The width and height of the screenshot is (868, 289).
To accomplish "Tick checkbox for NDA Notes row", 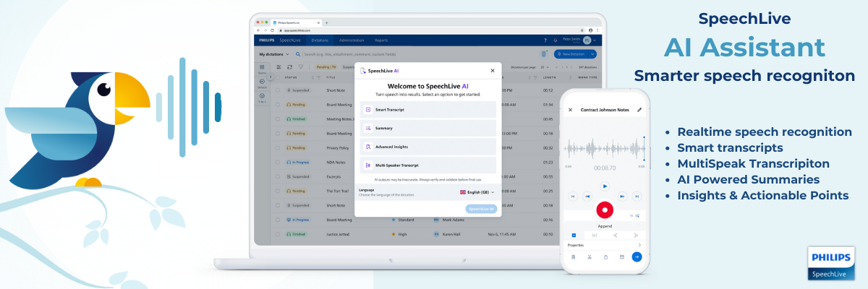I will (278, 162).
